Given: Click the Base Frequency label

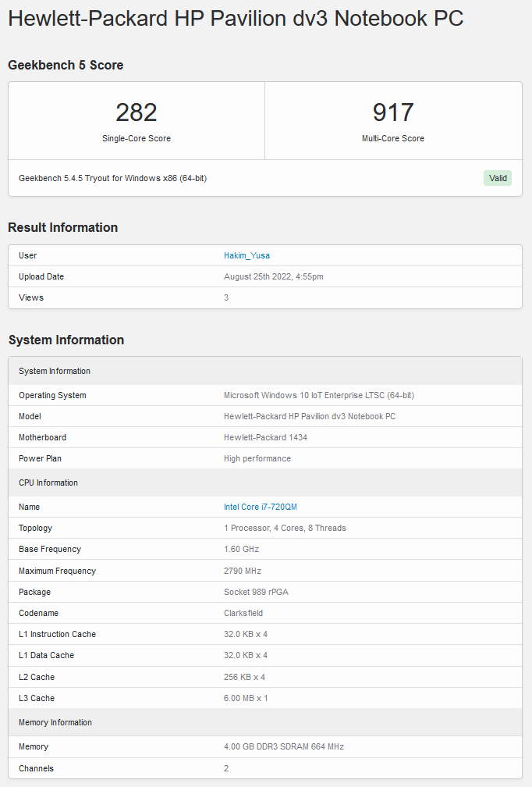Looking at the screenshot, I should click(x=50, y=549).
